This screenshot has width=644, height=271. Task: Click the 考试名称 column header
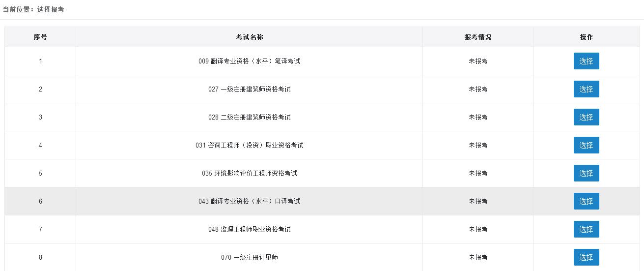[249, 37]
